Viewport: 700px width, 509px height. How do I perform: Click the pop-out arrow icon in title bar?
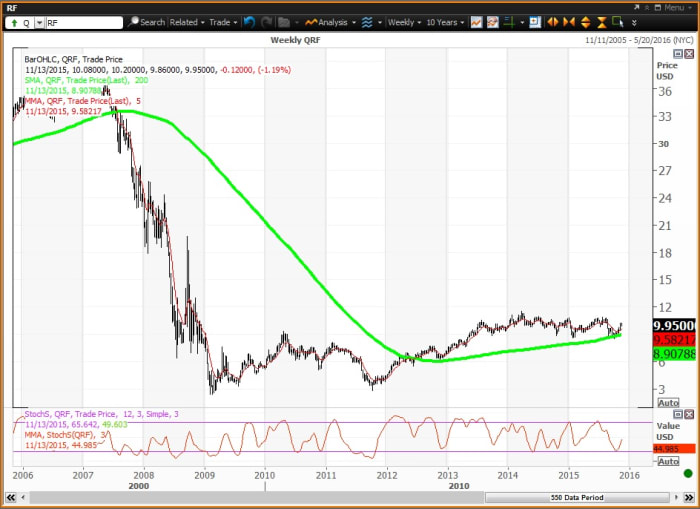(x=636, y=8)
